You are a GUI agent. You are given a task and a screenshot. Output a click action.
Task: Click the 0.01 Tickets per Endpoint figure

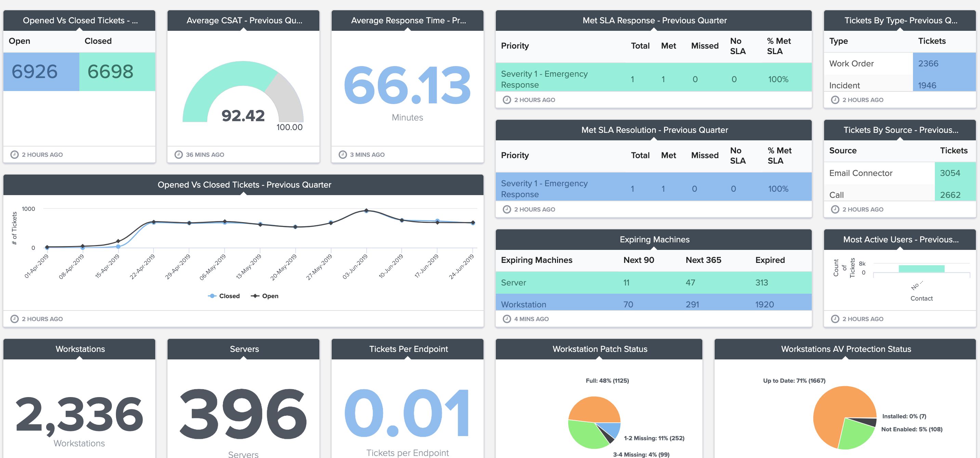click(407, 414)
